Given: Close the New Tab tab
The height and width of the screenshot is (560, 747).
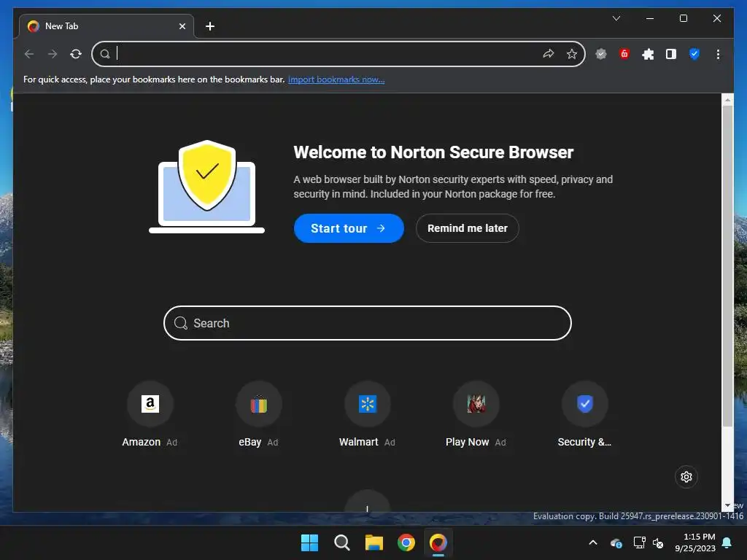Looking at the screenshot, I should pos(182,26).
